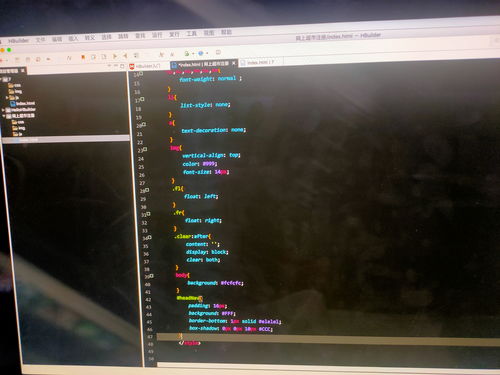Open the 跳转 menu
This screenshot has height=375, width=500.
click(123, 36)
